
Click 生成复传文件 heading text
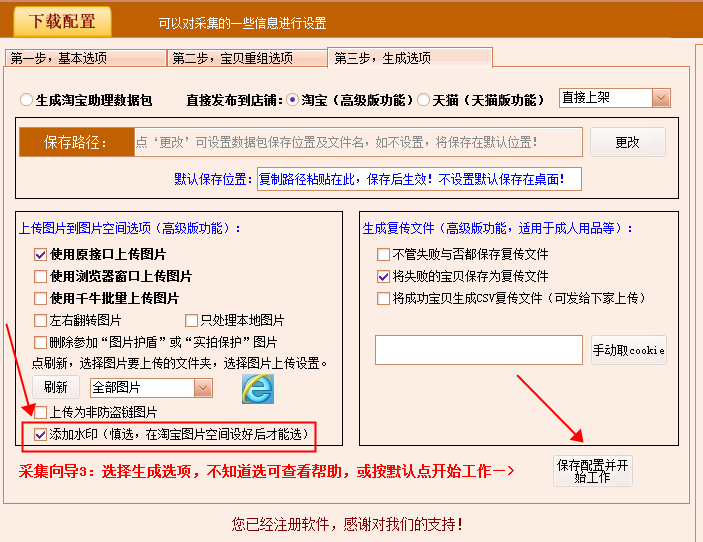(498, 229)
